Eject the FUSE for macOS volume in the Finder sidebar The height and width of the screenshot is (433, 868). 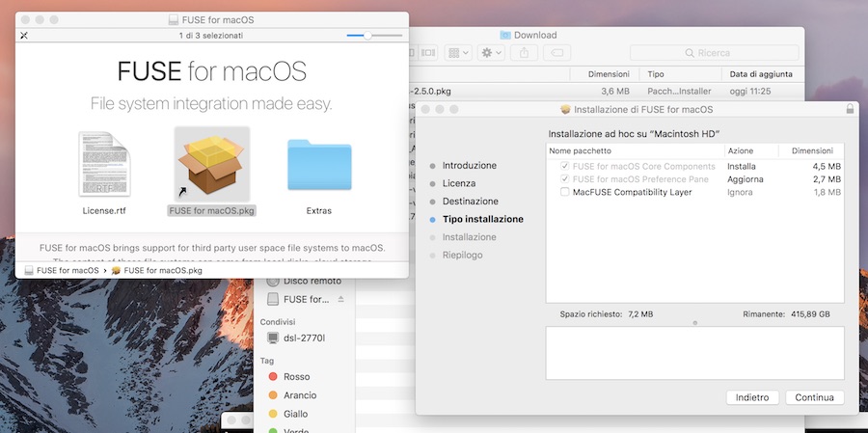(341, 299)
